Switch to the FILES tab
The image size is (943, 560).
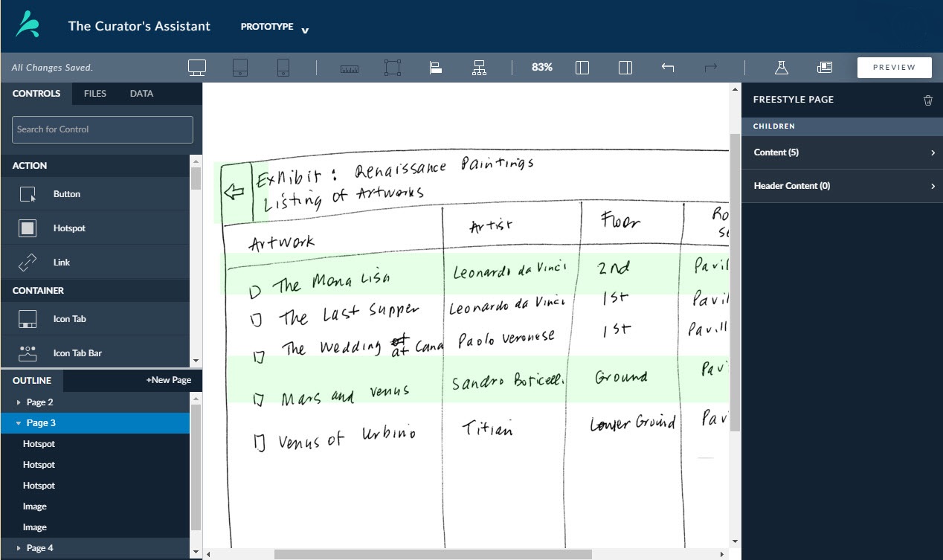click(95, 94)
